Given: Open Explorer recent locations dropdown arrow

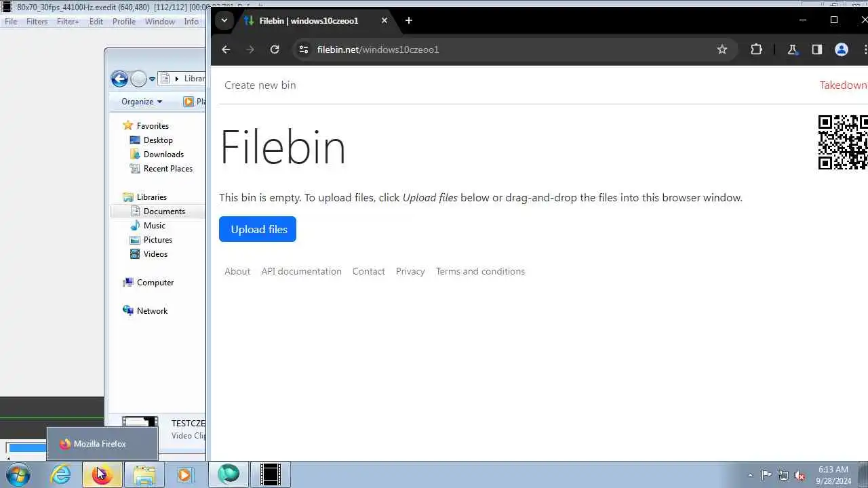Looking at the screenshot, I should click(x=152, y=79).
